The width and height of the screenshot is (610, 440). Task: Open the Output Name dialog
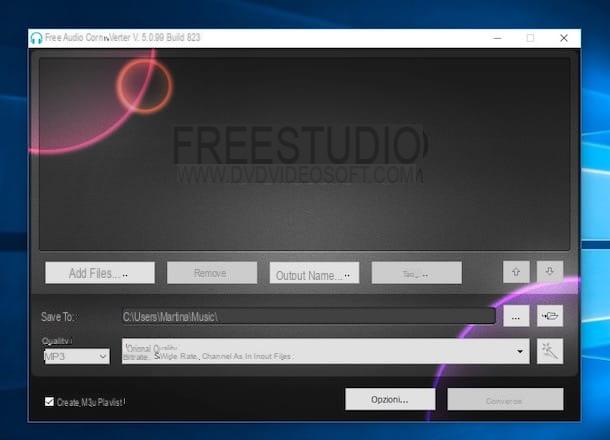[x=314, y=273]
